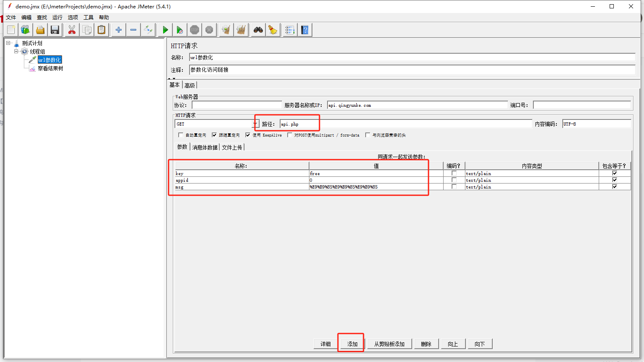The height and width of the screenshot is (362, 644).
Task: Click the 添加 button
Action: (x=353, y=344)
